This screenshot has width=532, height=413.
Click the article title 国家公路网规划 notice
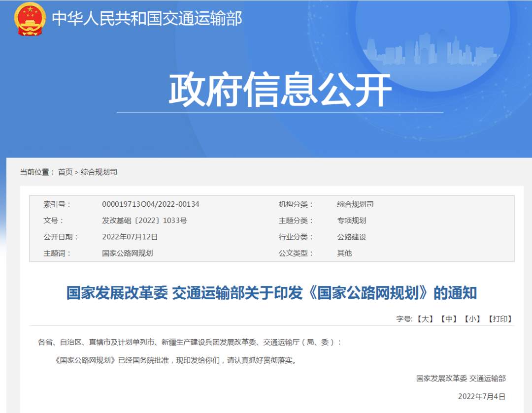[x=271, y=292]
